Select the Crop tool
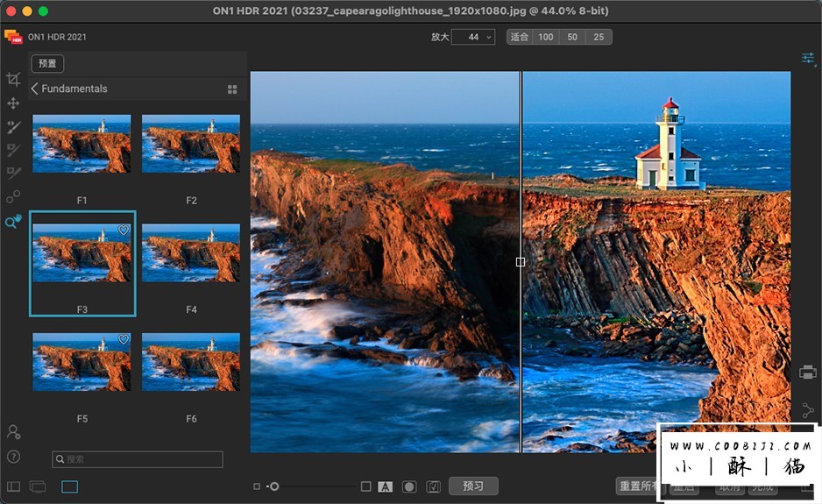 point(13,80)
